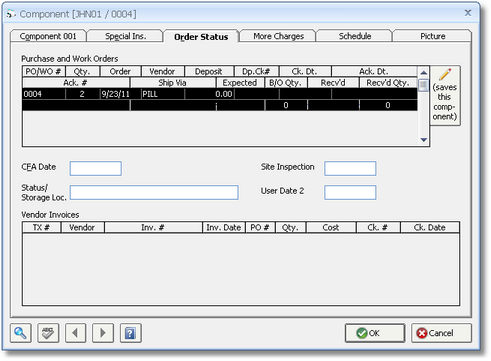This screenshot has height=361, width=491.
Task: Click the PO # invoice column header
Action: (260, 227)
